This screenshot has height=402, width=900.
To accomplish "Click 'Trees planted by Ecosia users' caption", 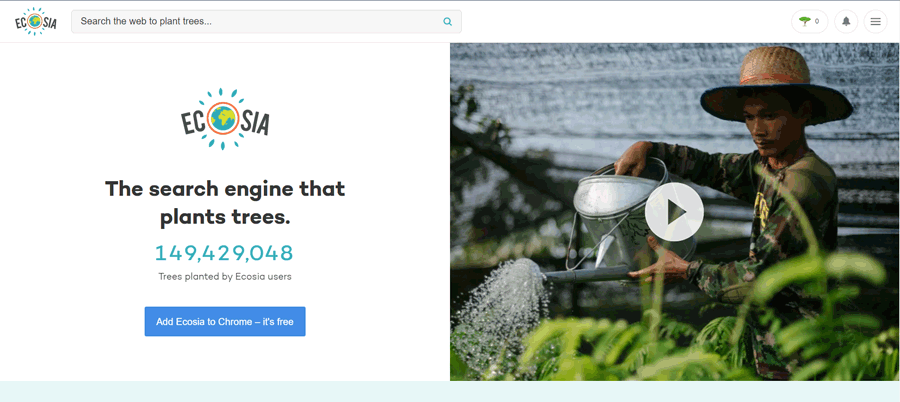I will (x=225, y=277).
